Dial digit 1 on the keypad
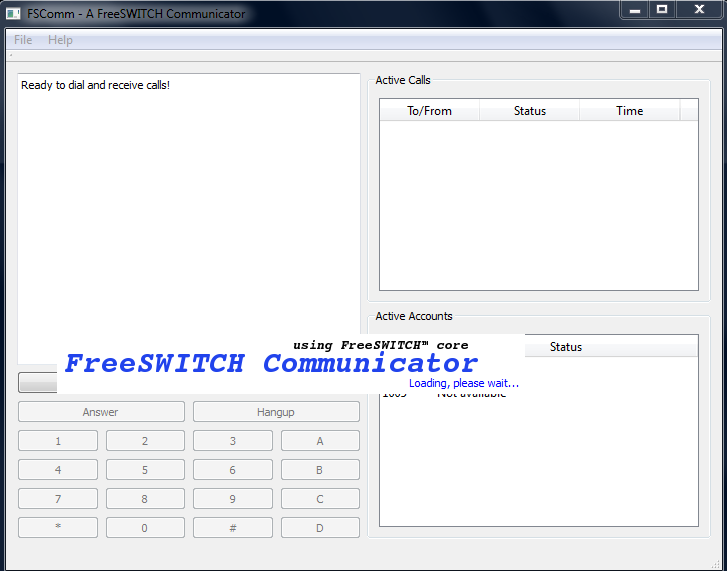This screenshot has width=727, height=571. click(58, 441)
